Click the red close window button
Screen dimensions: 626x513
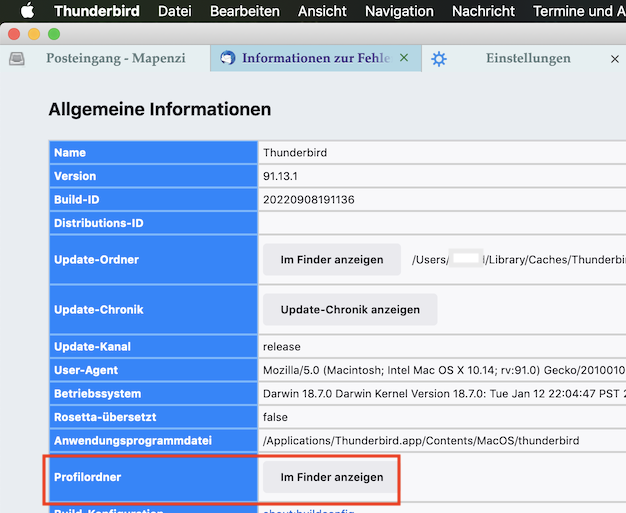pos(14,33)
